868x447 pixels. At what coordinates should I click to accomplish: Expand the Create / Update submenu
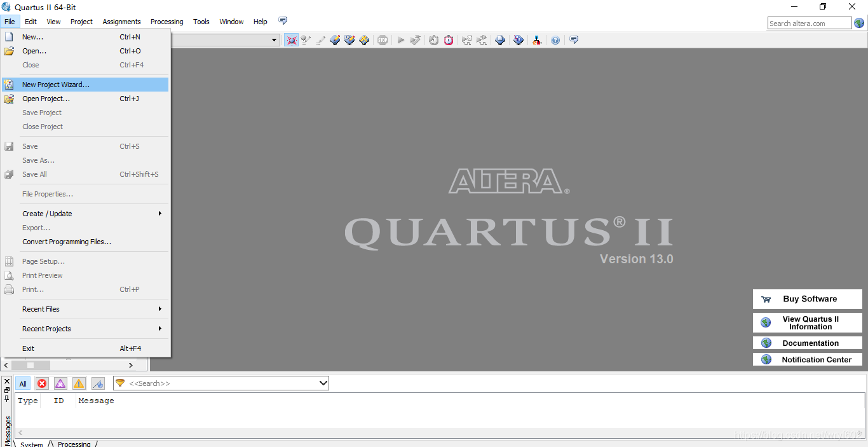coord(86,214)
